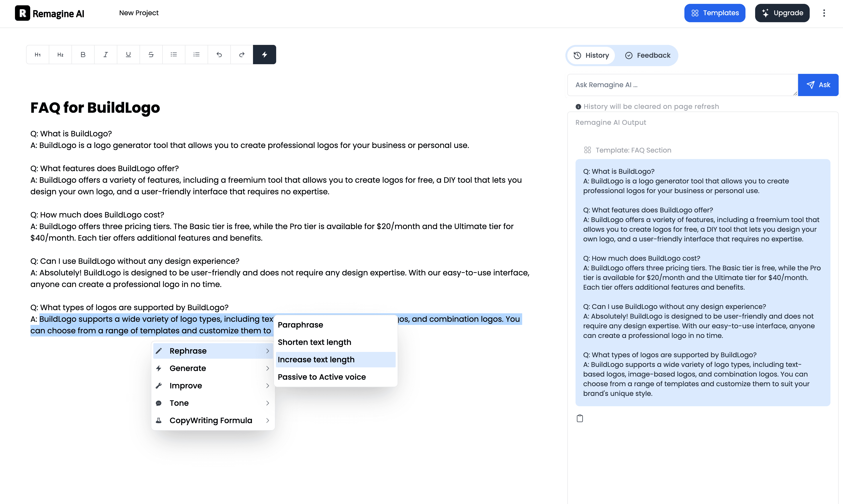
Task: Focus the Ask Remagine AI input field
Action: [x=683, y=85]
